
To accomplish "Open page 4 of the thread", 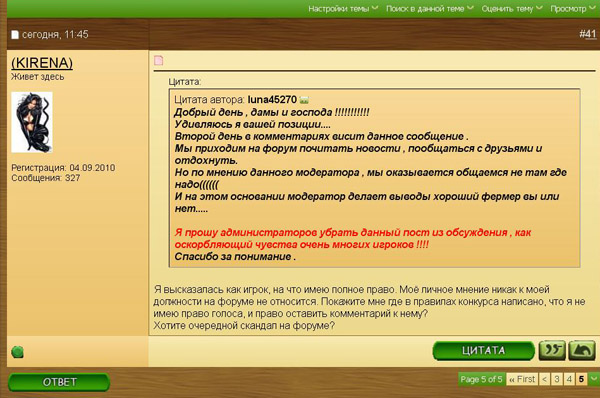I will click(569, 379).
